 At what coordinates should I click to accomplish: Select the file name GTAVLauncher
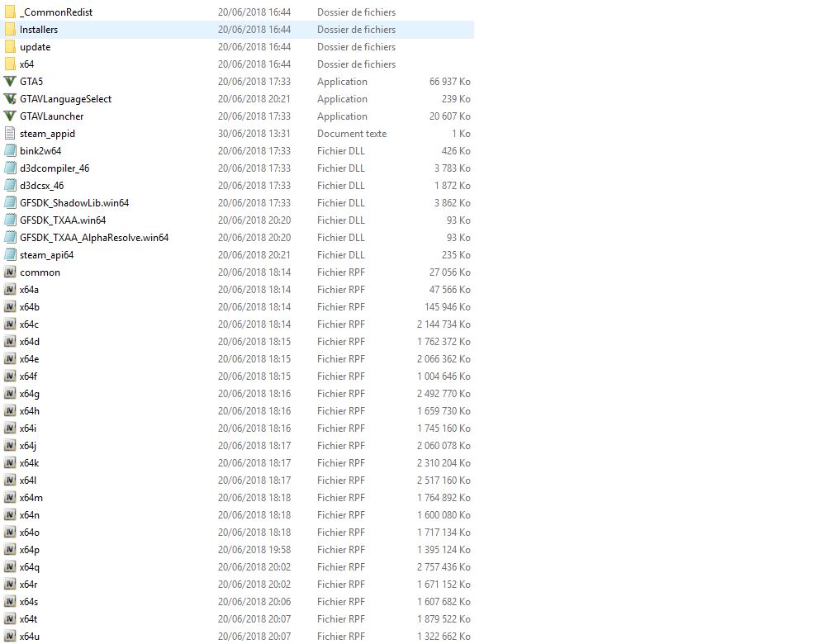click(51, 116)
